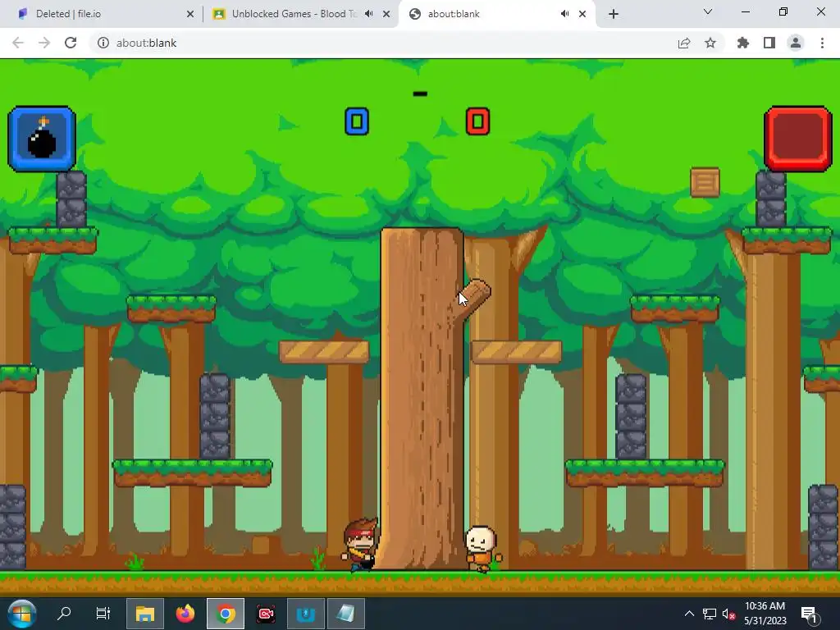Click the blue player score counter
Viewport: 840px width, 630px height.
tap(357, 121)
